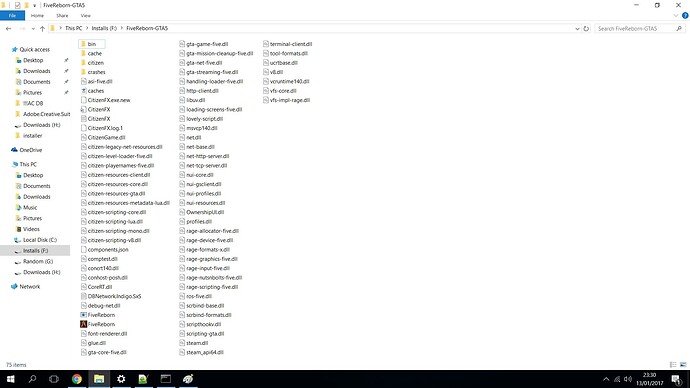Open the Help question mark icon
Screen dimensions: 690x388
pos(685,15)
